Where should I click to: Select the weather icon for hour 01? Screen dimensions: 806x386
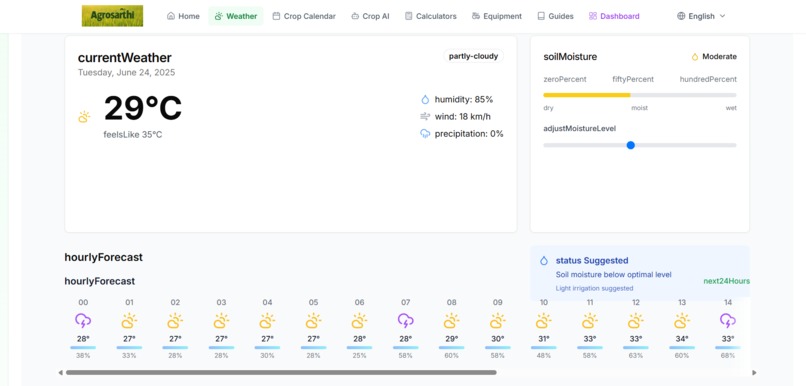tap(129, 321)
